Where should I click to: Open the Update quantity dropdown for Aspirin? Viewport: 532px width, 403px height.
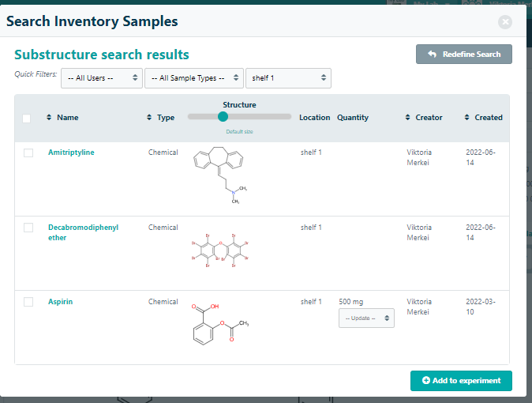(x=366, y=318)
